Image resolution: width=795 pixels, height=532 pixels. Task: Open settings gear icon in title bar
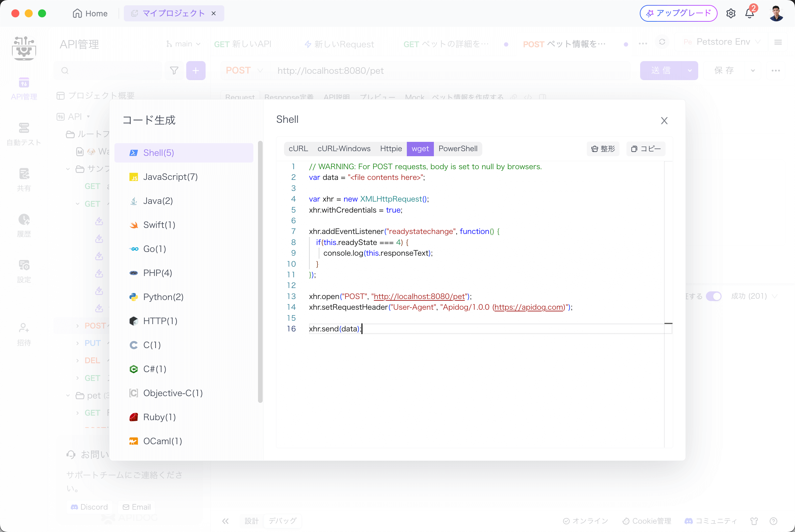point(731,13)
